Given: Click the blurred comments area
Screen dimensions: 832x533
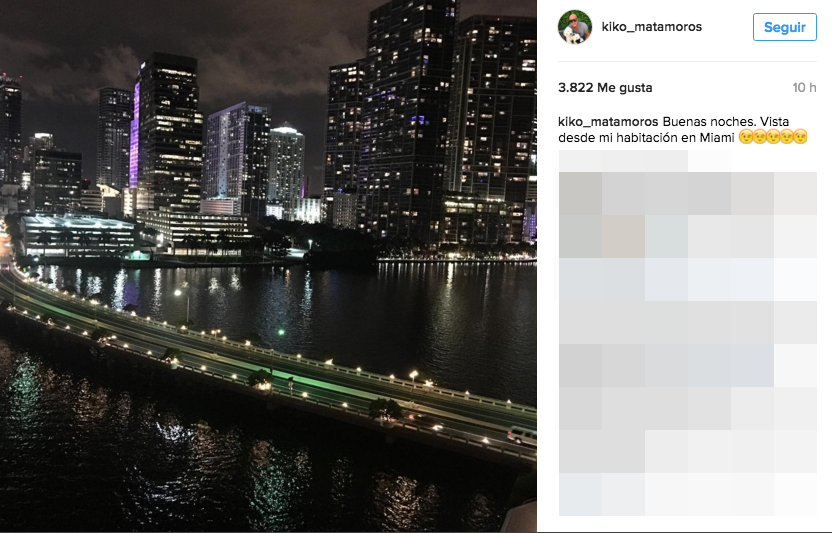Looking at the screenshot, I should (688, 333).
